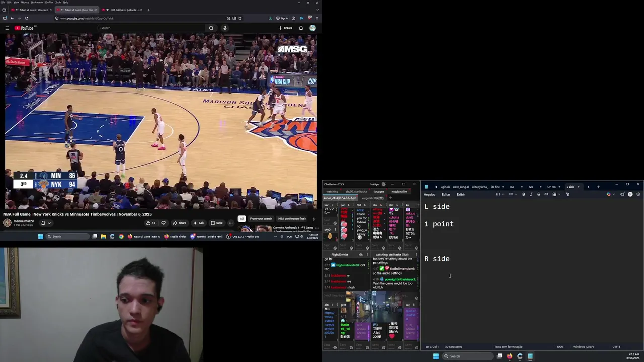Open more actions ellipsis under video
644x362 pixels.
pyautogui.click(x=231, y=223)
